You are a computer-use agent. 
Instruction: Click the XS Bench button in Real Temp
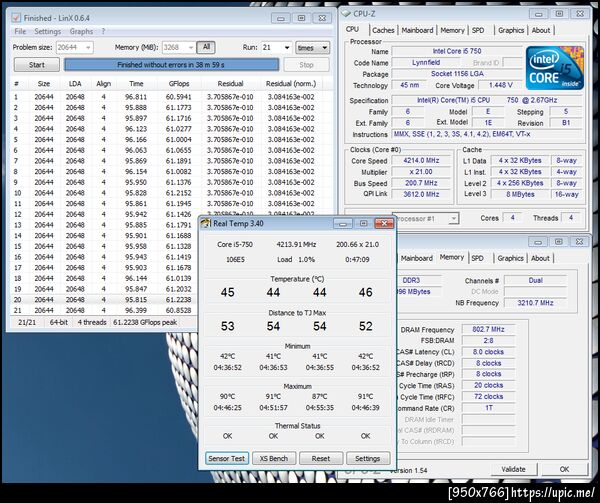click(x=274, y=458)
